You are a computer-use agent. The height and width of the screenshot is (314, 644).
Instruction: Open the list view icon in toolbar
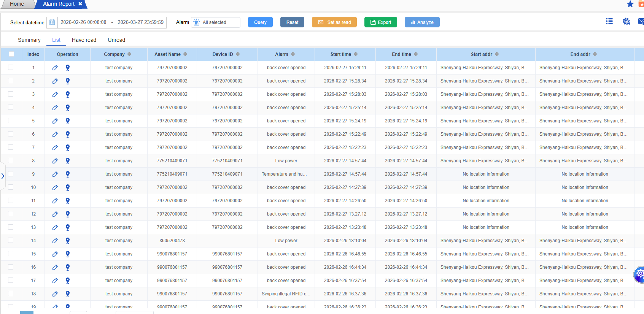pyautogui.click(x=609, y=22)
